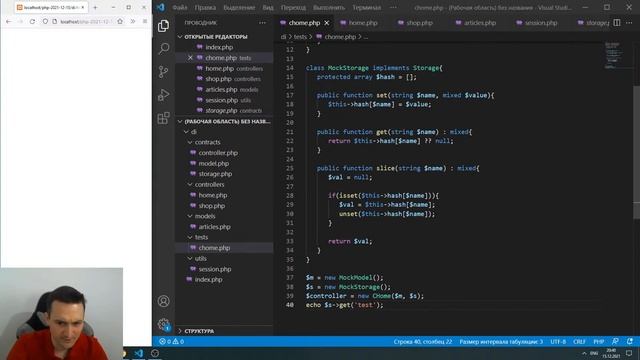Click tests breadcrumb in editor path
Screen dimensions: 640x360
[300, 37]
